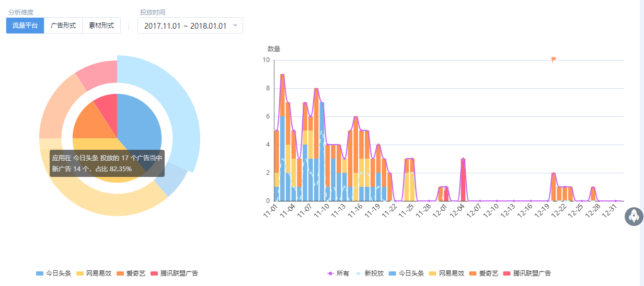Toggle 腾讯联盟广告 in bar chart legend

pyautogui.click(x=527, y=273)
